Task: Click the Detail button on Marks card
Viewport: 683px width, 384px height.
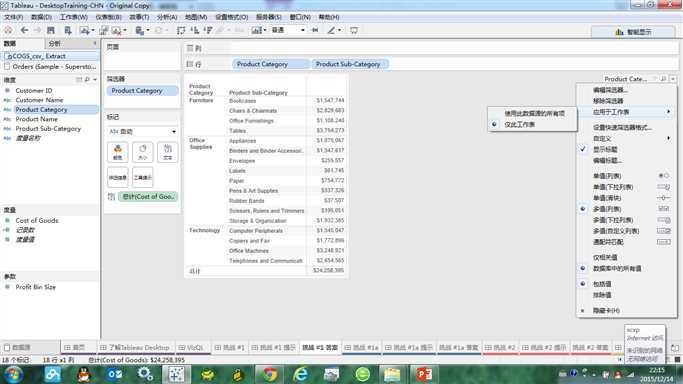Action: 118,177
